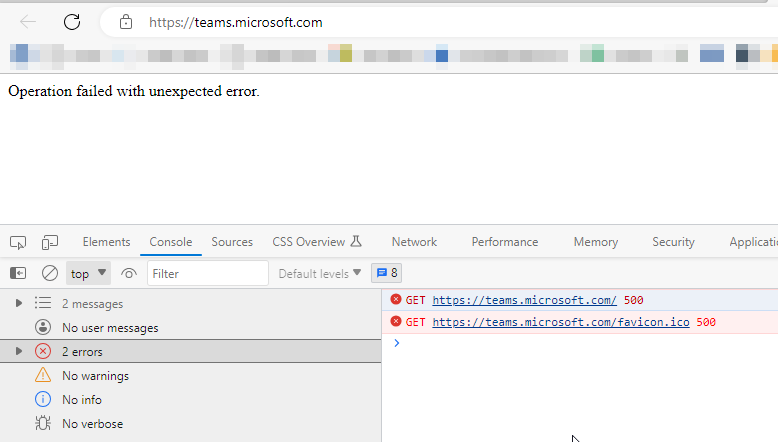
Task: Click the verbose bug icon
Action: [x=43, y=423]
